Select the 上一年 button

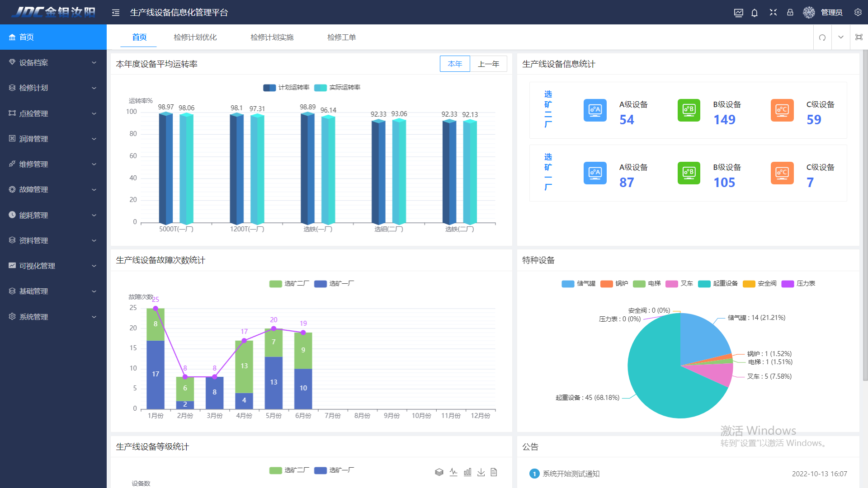(488, 64)
